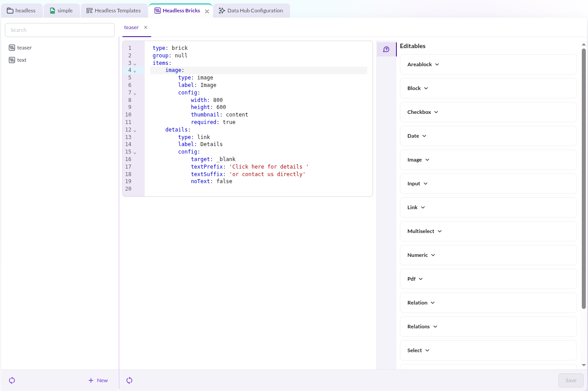Expand the Link editable
Image resolution: width=588 pixels, height=391 pixels.
[488, 207]
